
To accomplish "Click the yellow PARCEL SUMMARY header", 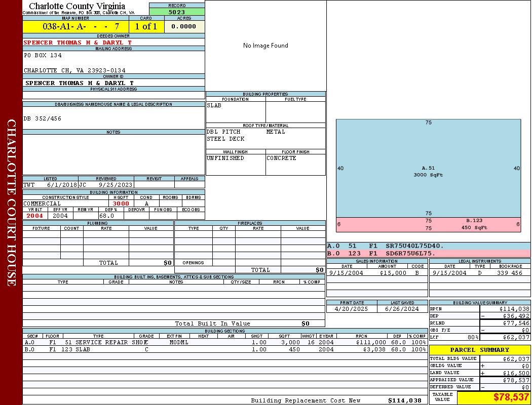I will coord(479,350).
